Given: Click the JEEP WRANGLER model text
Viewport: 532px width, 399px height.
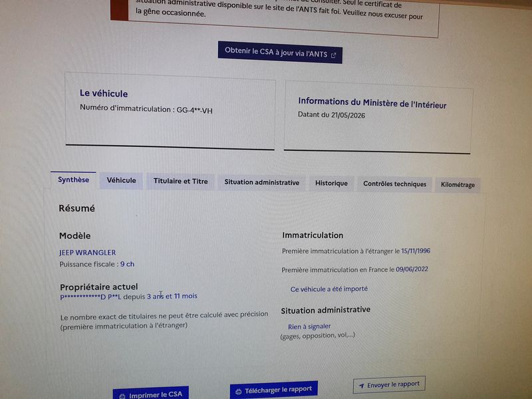Looking at the screenshot, I should pyautogui.click(x=88, y=253).
